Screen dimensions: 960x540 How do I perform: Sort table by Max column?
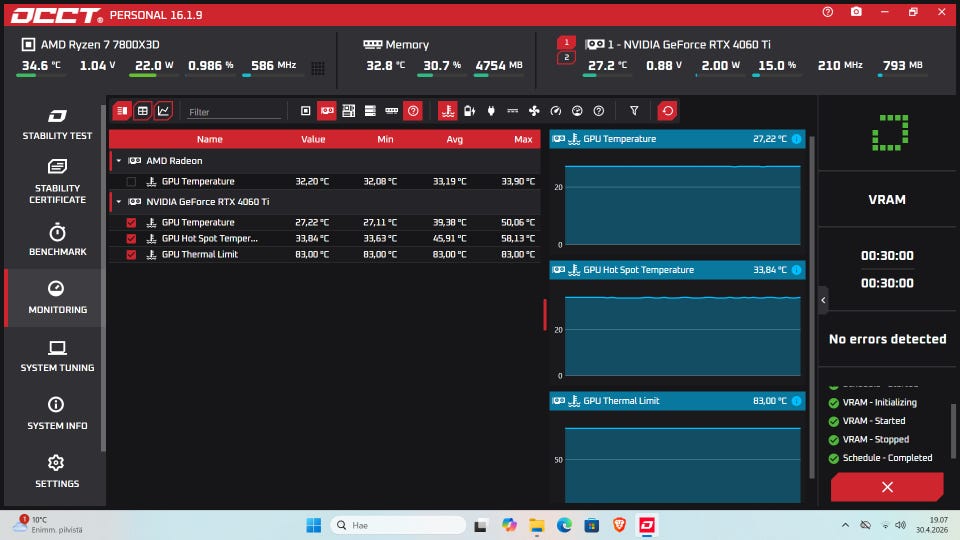[523, 139]
